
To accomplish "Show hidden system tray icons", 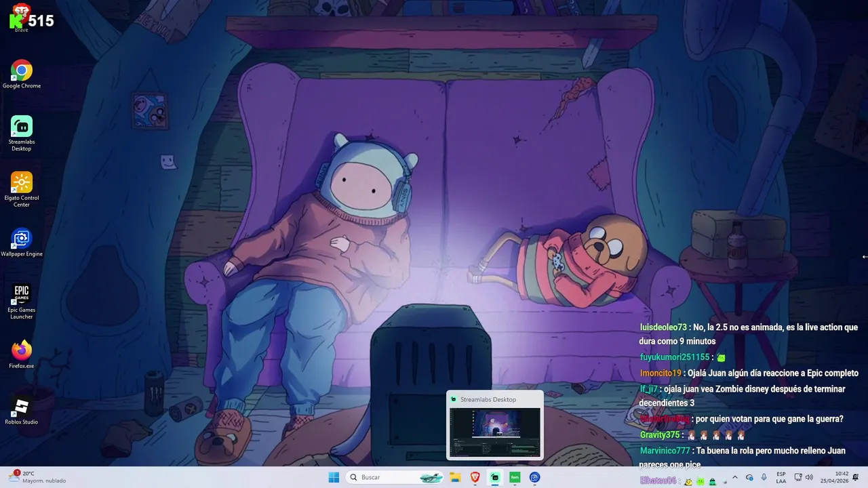I will 734,477.
